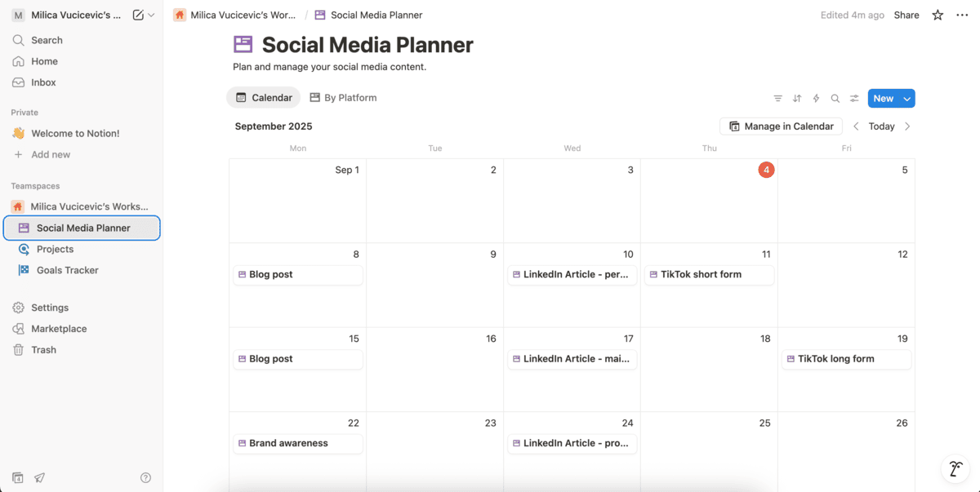Select the Calendar view tab
The height and width of the screenshot is (492, 980).
264,98
